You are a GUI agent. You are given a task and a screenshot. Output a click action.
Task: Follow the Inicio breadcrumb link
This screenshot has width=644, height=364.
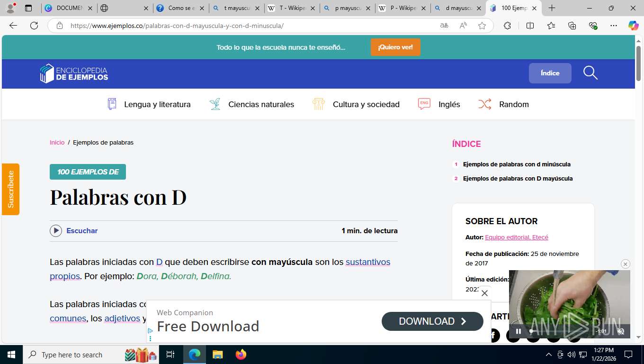click(57, 142)
